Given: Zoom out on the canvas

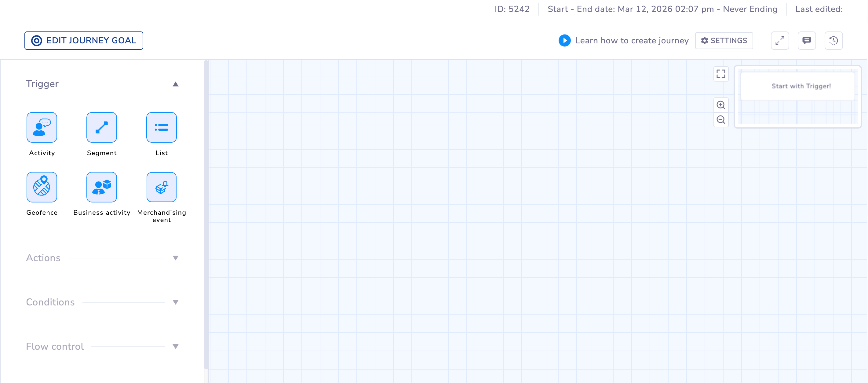Looking at the screenshot, I should tap(721, 120).
